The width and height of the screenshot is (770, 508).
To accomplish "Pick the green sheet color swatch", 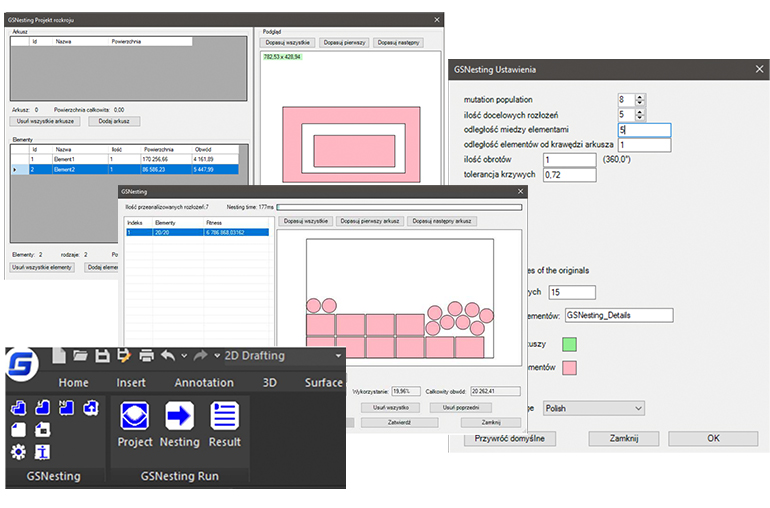I will pyautogui.click(x=569, y=344).
